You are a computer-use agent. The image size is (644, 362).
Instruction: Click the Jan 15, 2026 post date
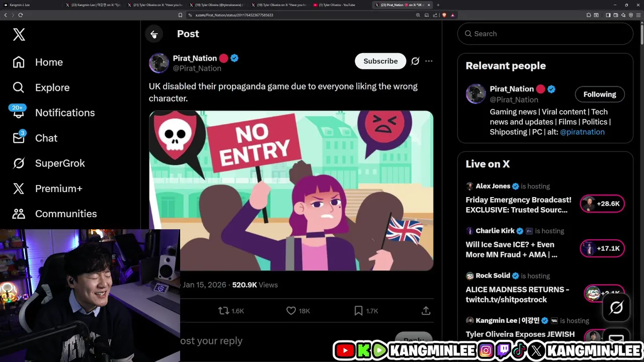(x=204, y=285)
